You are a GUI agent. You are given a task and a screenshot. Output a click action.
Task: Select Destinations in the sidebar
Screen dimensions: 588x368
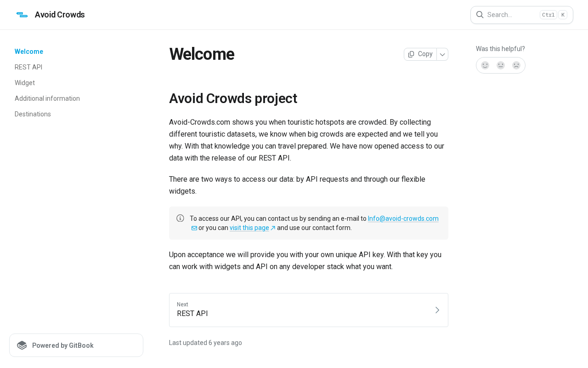(33, 114)
